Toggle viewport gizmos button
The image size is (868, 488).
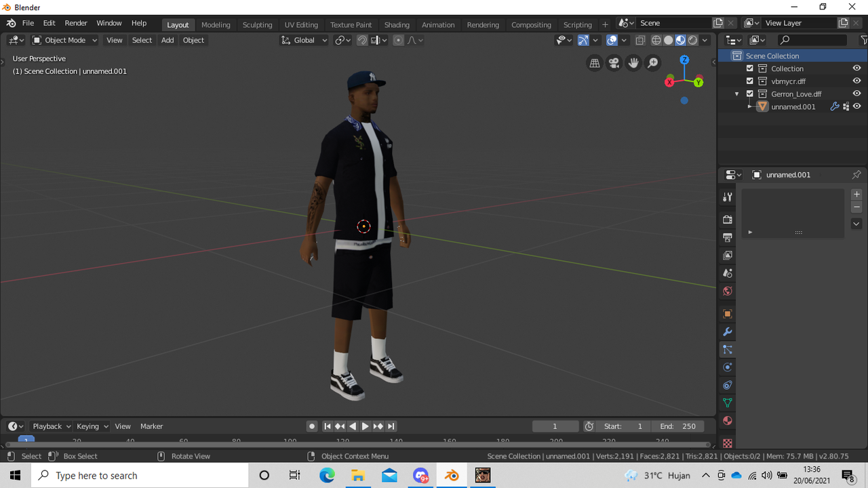tap(583, 40)
